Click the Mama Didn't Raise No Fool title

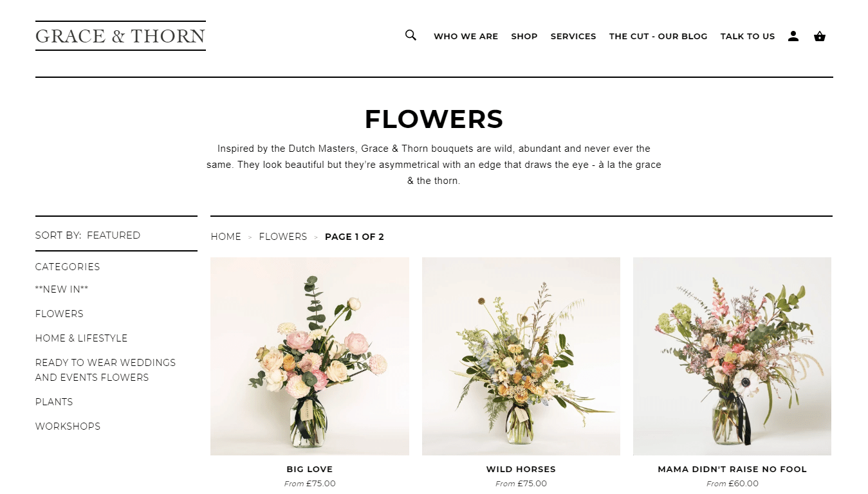[732, 470]
